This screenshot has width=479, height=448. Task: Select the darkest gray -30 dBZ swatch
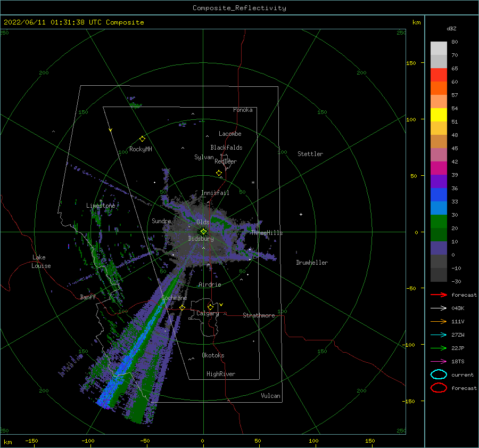[439, 275]
